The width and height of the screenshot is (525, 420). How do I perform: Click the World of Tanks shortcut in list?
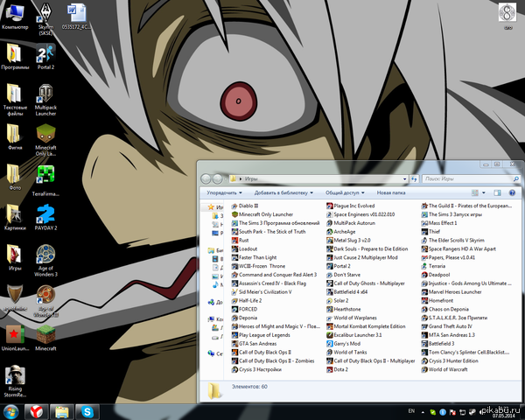click(349, 351)
